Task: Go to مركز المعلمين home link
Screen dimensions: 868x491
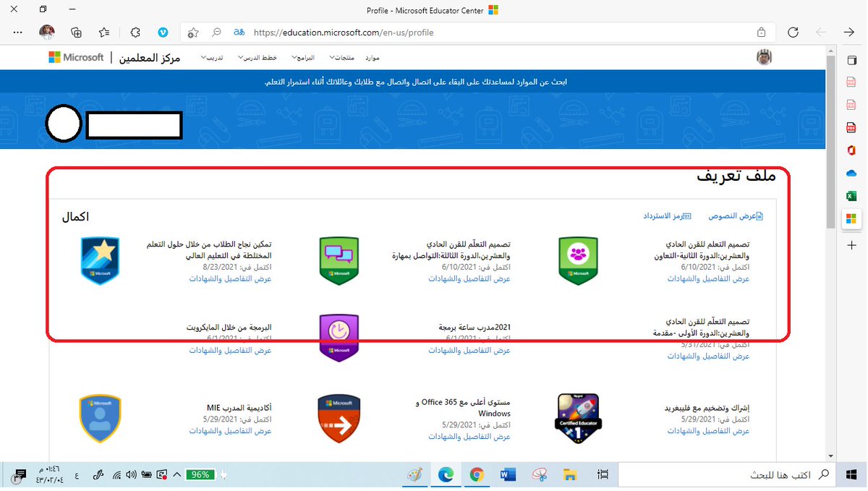Action: pyautogui.click(x=150, y=57)
